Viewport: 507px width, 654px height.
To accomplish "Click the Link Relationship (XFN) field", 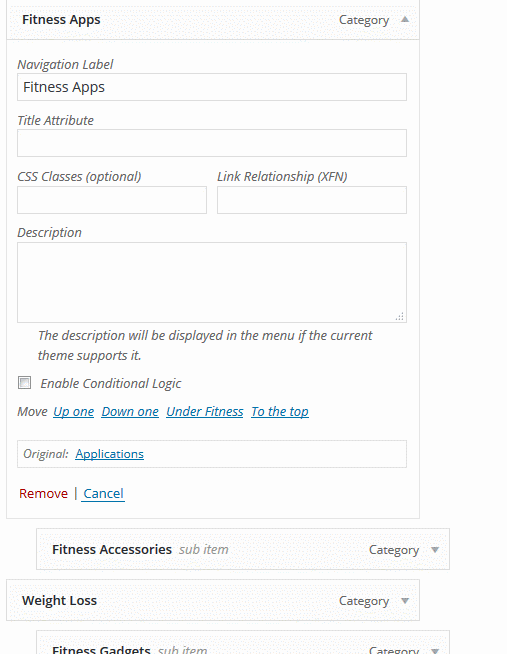I will point(312,200).
